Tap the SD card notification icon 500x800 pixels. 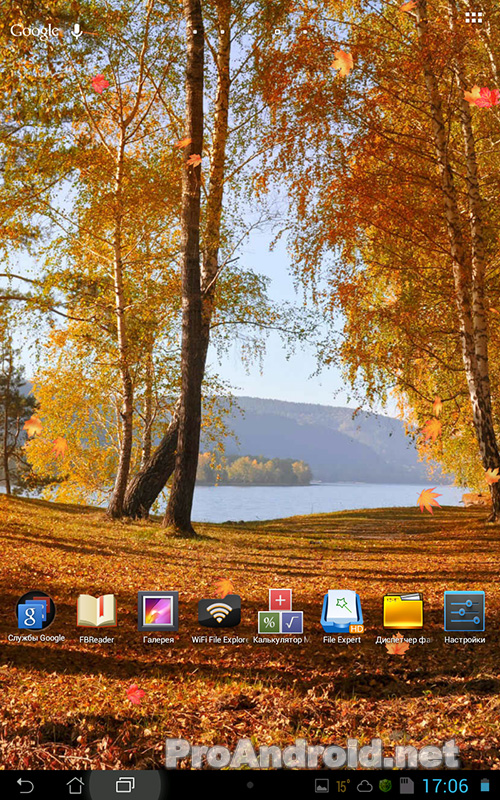coord(407,786)
